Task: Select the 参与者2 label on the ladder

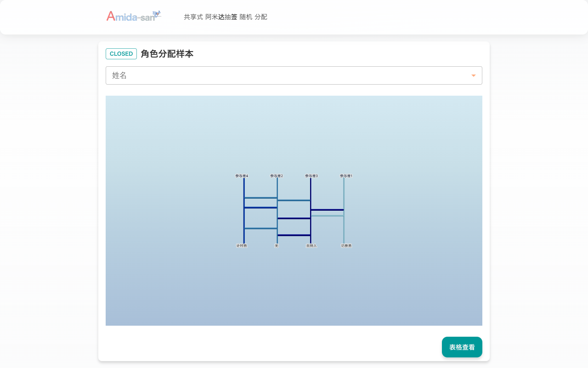Action: pyautogui.click(x=277, y=176)
